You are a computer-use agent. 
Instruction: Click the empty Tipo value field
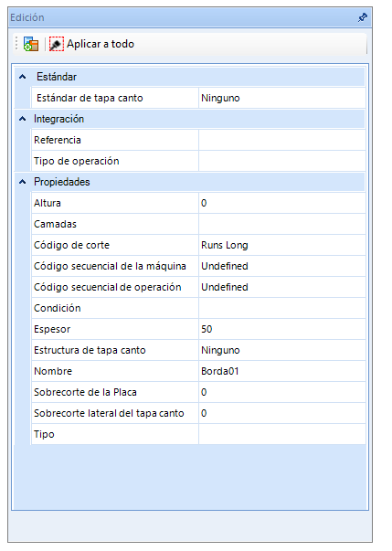pyautogui.click(x=282, y=434)
